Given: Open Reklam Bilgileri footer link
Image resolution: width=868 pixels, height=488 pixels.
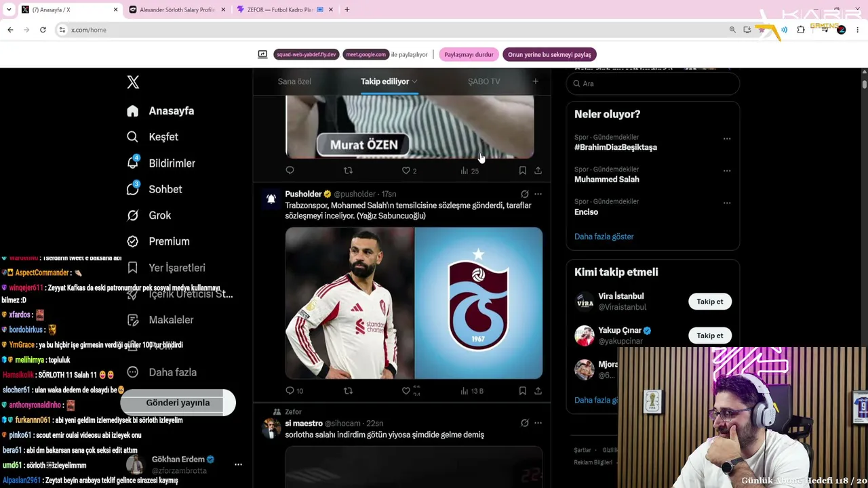Looking at the screenshot, I should coord(593,462).
